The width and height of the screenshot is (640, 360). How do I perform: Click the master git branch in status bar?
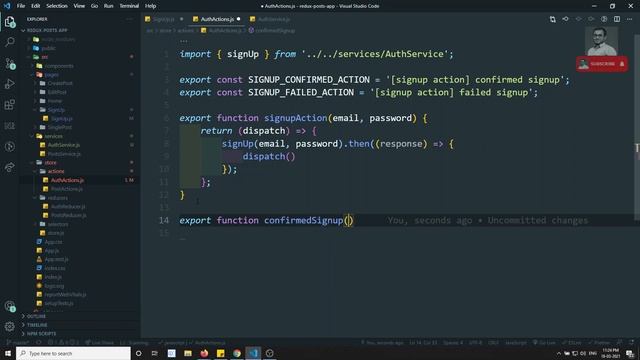pyautogui.click(x=18, y=342)
